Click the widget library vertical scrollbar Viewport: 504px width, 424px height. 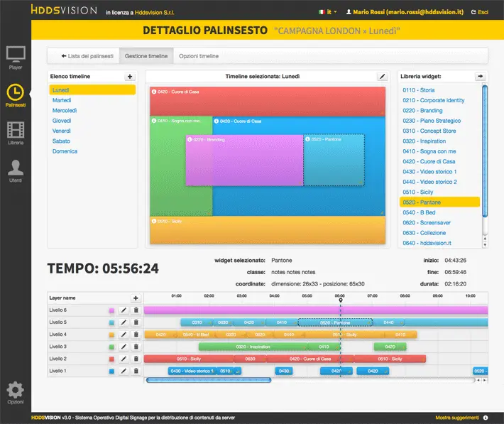[x=485, y=151]
